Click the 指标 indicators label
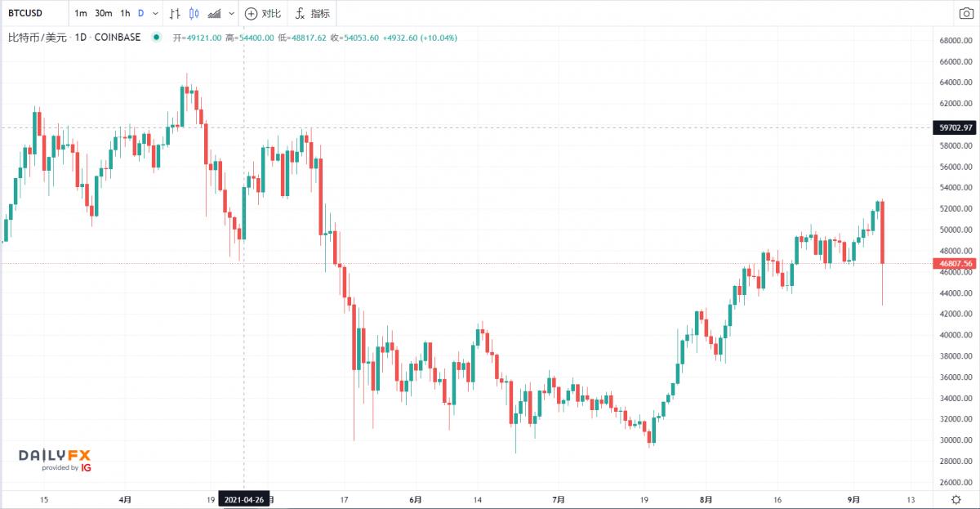 pos(320,13)
